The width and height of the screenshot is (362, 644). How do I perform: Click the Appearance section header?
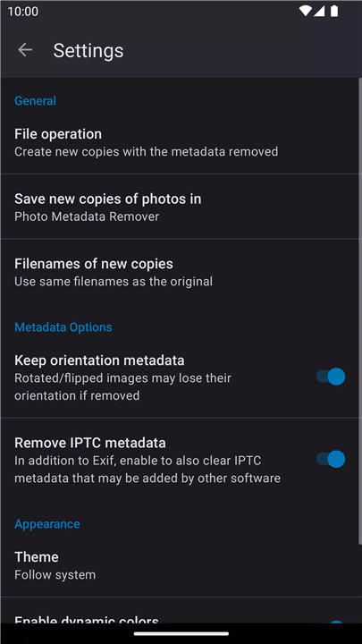[x=47, y=523]
